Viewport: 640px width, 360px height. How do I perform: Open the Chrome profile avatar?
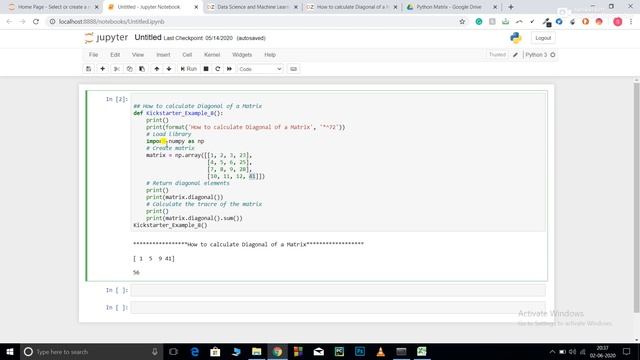[x=618, y=22]
